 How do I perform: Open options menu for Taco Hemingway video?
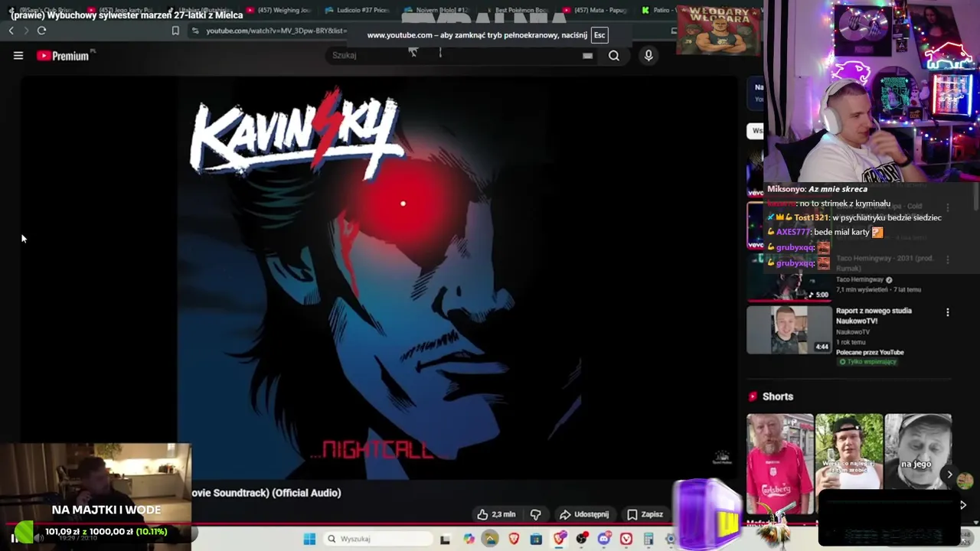[x=948, y=260]
